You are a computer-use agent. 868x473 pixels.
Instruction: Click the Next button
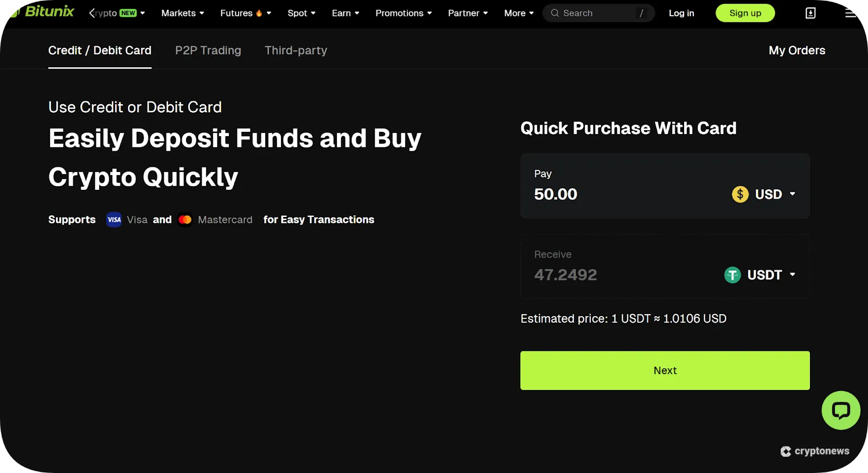(665, 370)
